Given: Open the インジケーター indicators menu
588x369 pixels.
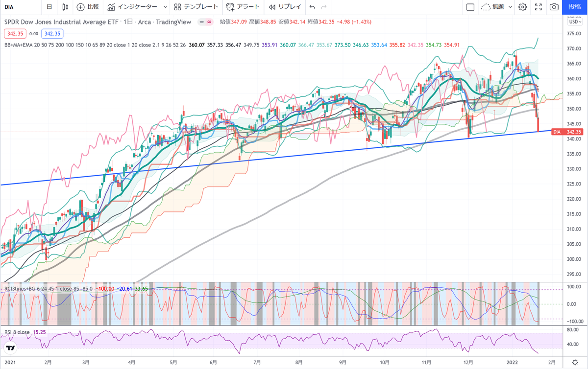Looking at the screenshot, I should [133, 7].
